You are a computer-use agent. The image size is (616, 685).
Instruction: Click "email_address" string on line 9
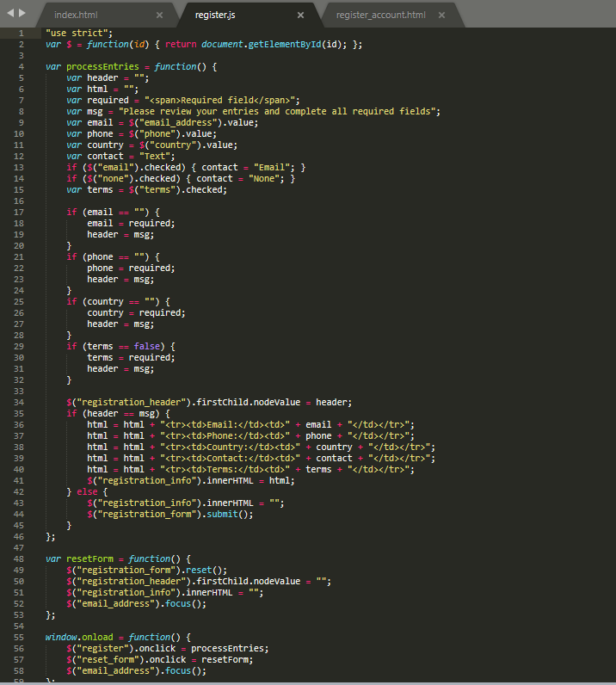(178, 123)
